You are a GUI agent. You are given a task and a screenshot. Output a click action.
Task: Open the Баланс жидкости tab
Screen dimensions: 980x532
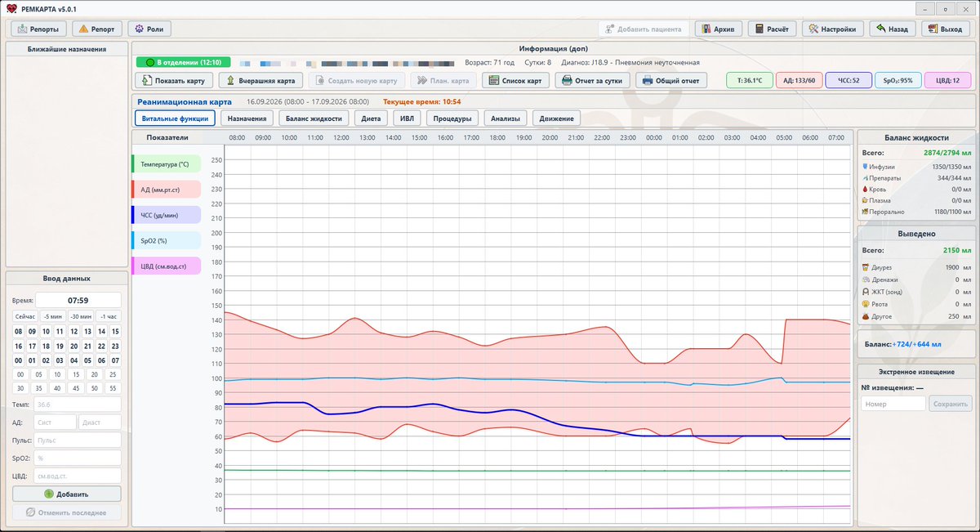[x=314, y=118]
